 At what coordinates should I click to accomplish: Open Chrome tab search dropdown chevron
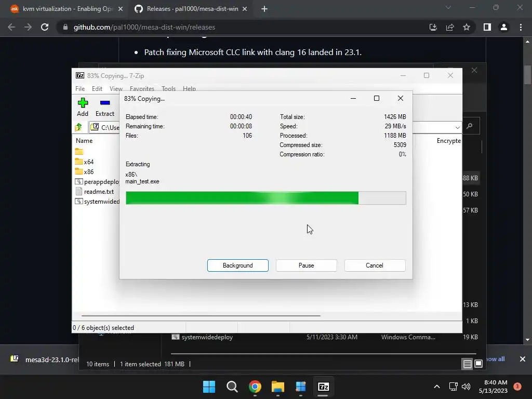pyautogui.click(x=448, y=7)
